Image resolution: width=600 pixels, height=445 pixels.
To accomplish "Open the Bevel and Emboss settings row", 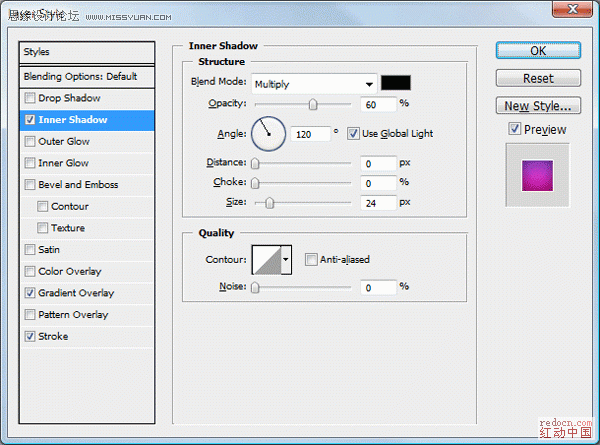I will [87, 185].
